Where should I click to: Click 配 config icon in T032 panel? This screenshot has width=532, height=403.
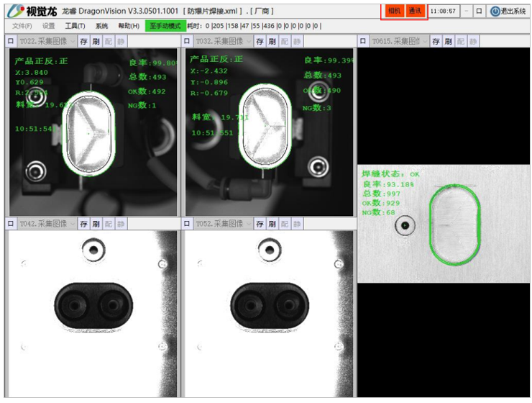(x=285, y=42)
